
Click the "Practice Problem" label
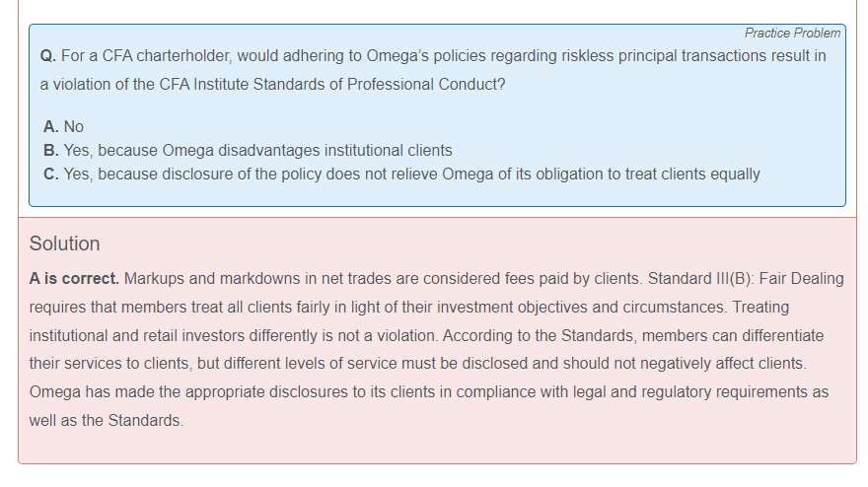click(x=792, y=33)
